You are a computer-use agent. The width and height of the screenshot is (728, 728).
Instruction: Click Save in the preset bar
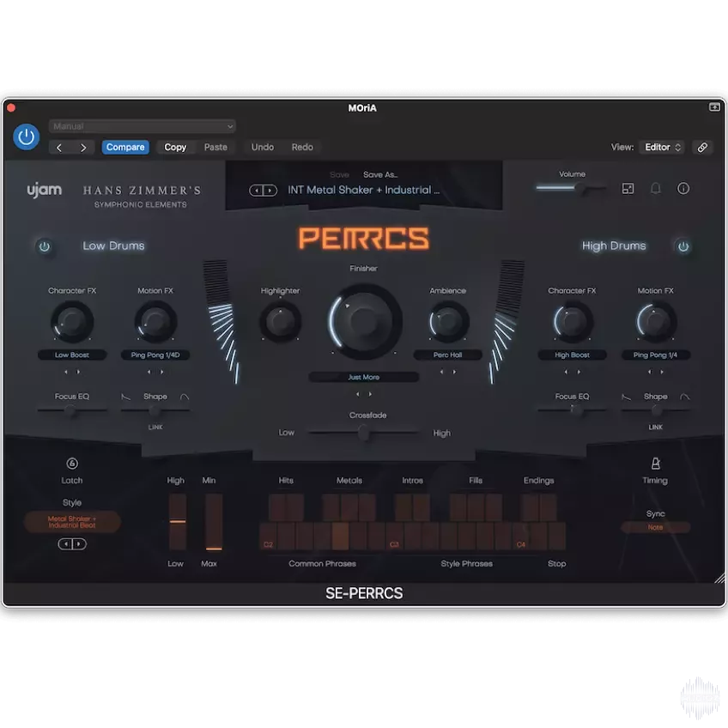(339, 174)
